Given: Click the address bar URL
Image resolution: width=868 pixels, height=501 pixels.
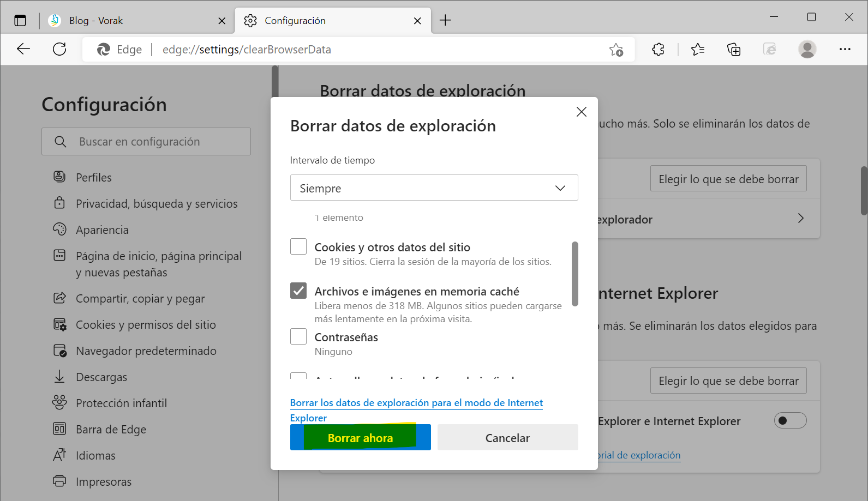Looking at the screenshot, I should coord(247,50).
